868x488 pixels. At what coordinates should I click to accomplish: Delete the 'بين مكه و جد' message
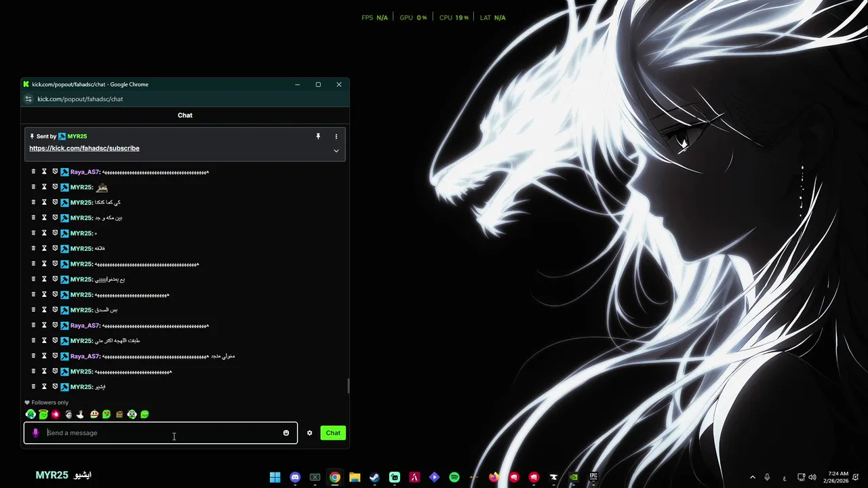pos(33,218)
